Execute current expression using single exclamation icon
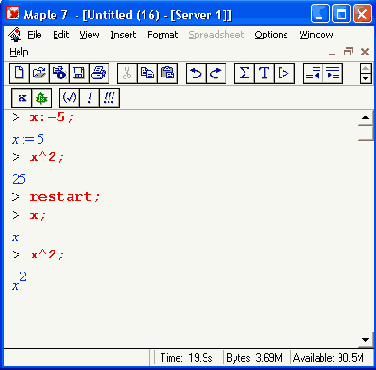 (89, 98)
